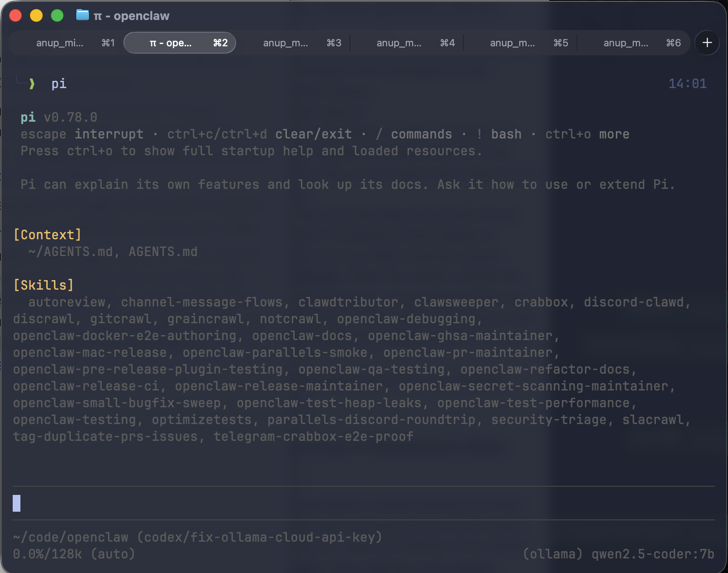The height and width of the screenshot is (573, 728).
Task: Click the notcrawl skill name
Action: [290, 319]
